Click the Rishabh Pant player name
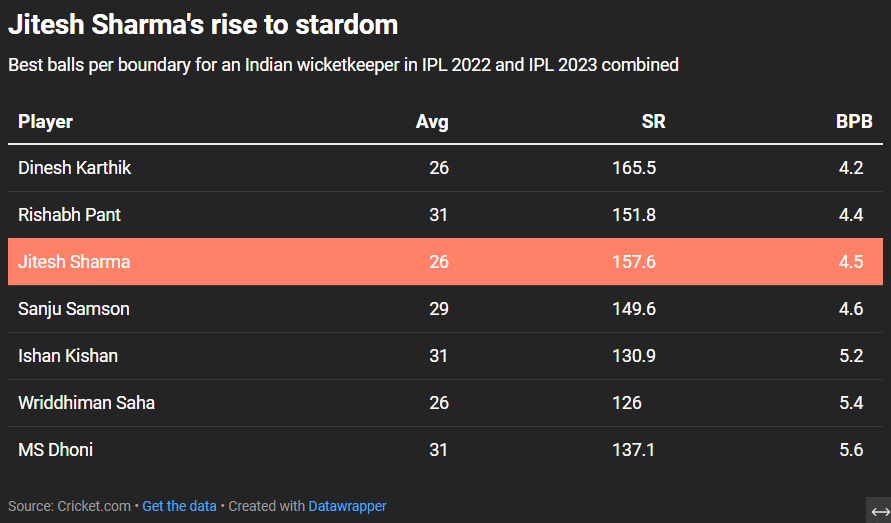This screenshot has width=891, height=523. 70,215
